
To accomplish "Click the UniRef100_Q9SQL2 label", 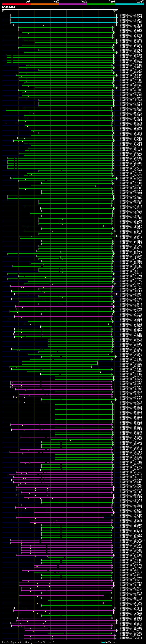I will (x=131, y=321).
